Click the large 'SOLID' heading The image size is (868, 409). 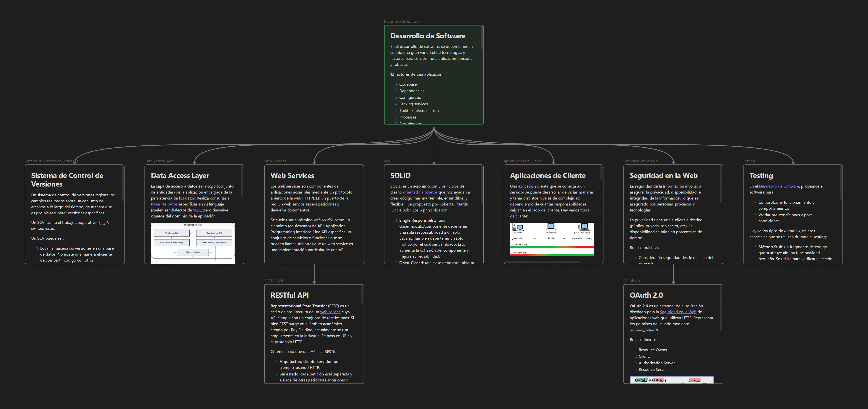point(400,176)
